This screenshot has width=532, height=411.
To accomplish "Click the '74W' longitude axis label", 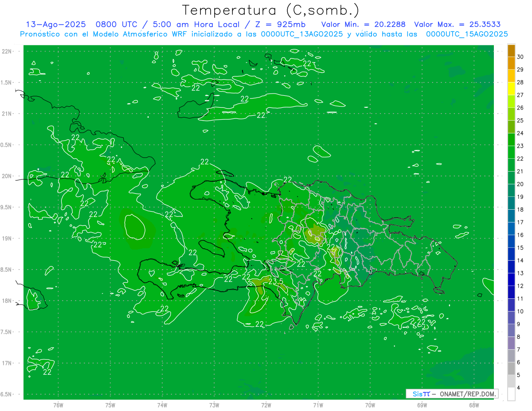I will [x=162, y=405].
